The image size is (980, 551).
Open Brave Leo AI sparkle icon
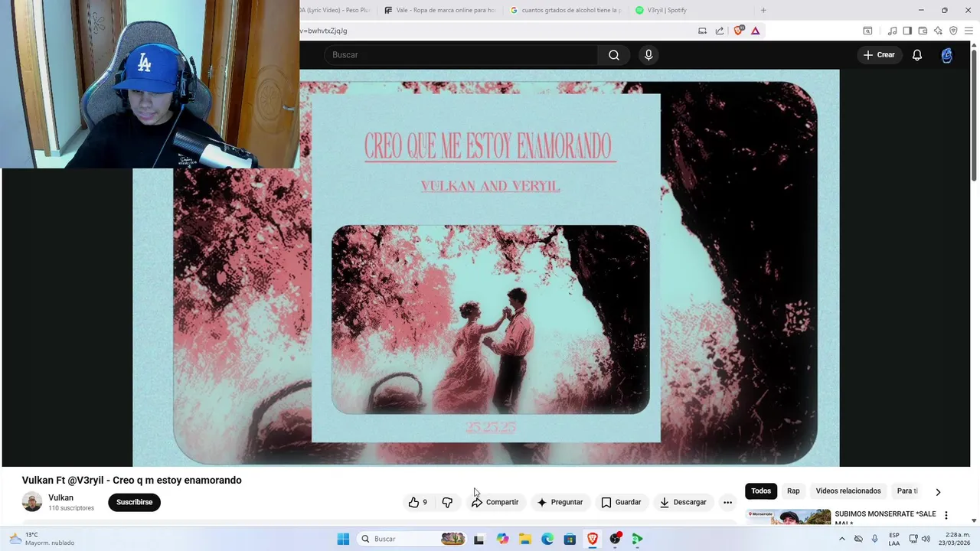938,31
